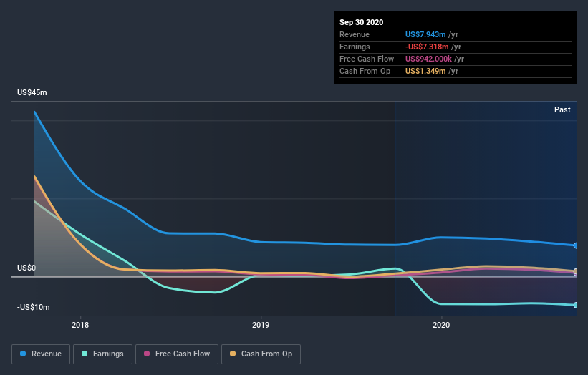Click the Revenue label in tooltip
The width and height of the screenshot is (588, 375).
click(x=355, y=34)
